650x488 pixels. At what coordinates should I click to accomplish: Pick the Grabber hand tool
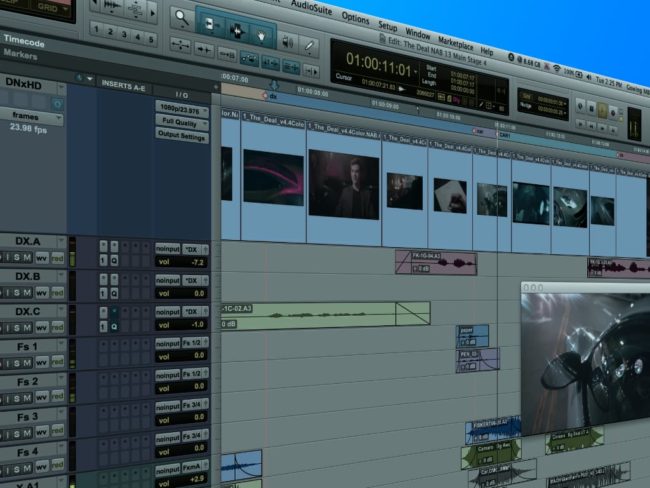tap(261, 36)
